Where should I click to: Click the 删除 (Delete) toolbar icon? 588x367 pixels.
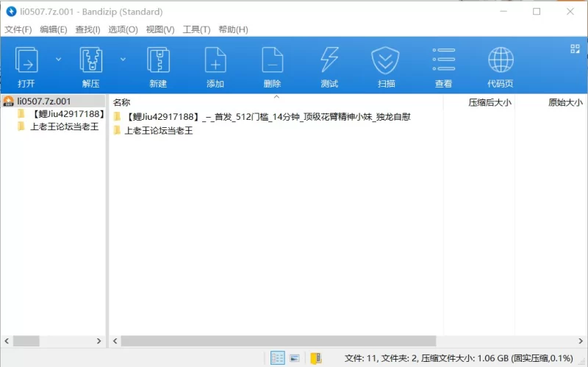(x=272, y=65)
